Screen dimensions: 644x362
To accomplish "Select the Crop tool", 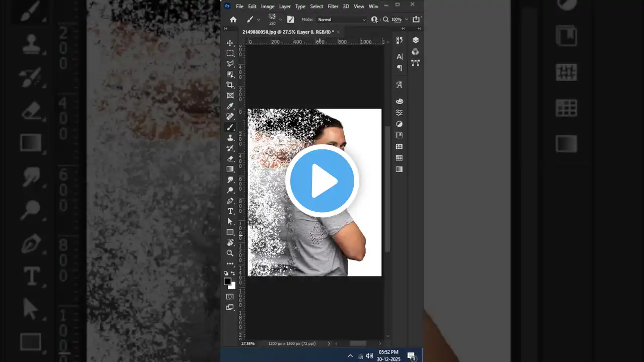I will (x=230, y=85).
